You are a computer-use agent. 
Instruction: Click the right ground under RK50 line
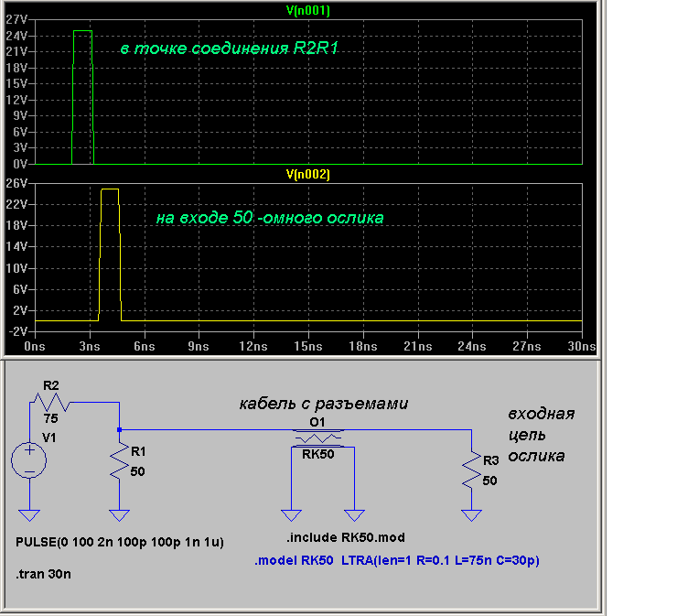(354, 515)
